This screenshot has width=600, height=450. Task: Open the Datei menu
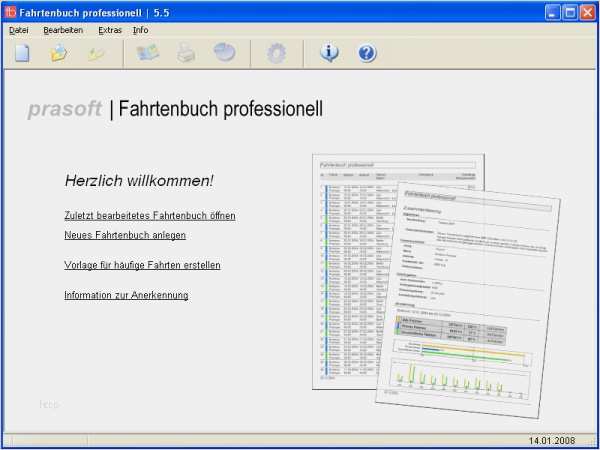pyautogui.click(x=19, y=30)
